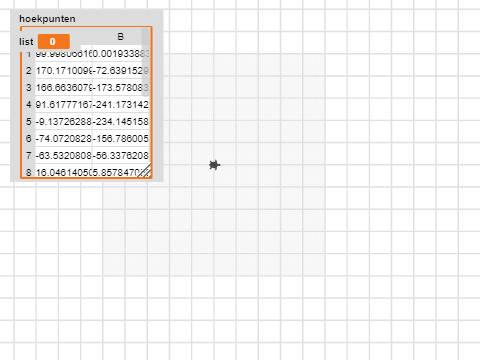Click cell value -241.173142
The height and width of the screenshot is (360, 480).
[121, 105]
